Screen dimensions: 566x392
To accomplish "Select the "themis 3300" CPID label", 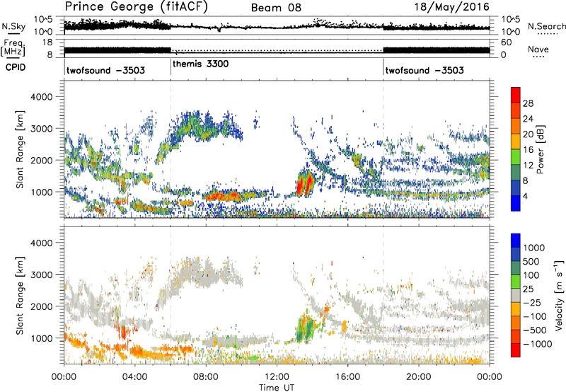I will click(201, 64).
